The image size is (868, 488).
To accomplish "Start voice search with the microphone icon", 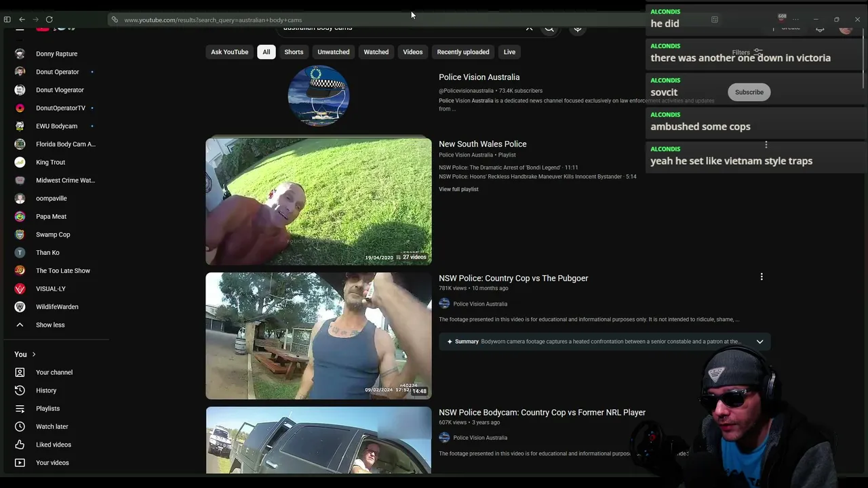I will click(578, 28).
